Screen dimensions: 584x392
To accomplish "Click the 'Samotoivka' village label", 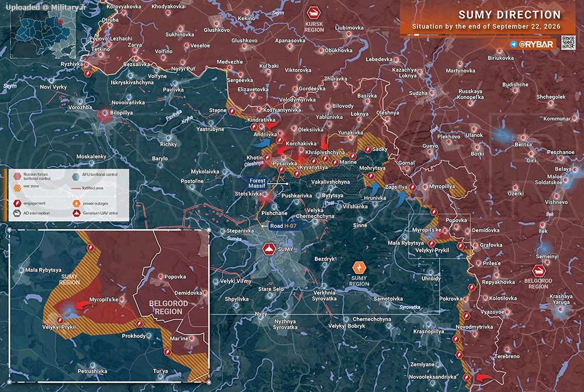I will (388, 299).
